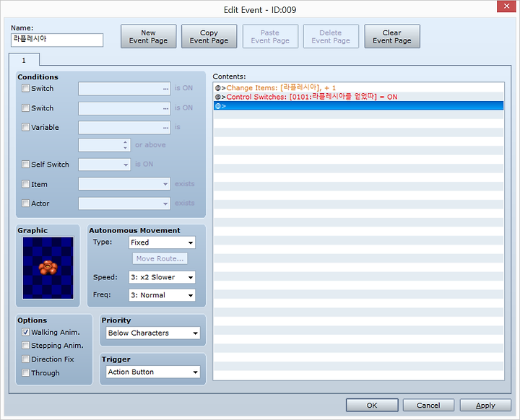This screenshot has height=420, width=520.
Task: Copy the current event page
Action: click(209, 37)
